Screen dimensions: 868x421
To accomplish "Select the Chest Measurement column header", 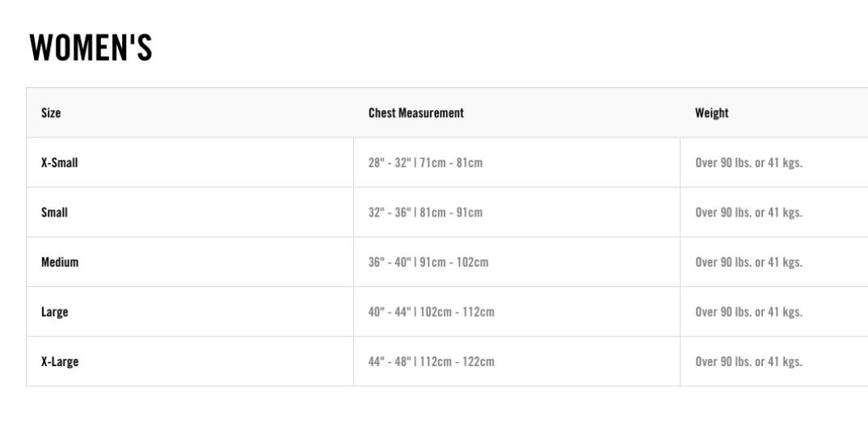I will click(416, 113).
